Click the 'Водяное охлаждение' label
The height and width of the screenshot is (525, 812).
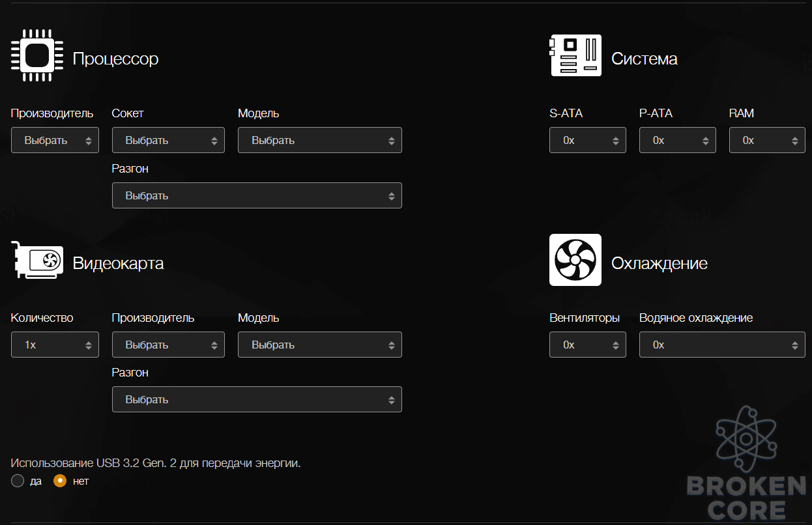click(x=696, y=318)
